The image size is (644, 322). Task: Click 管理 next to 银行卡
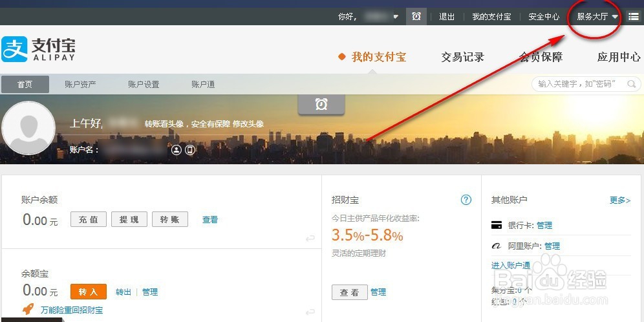[544, 225]
